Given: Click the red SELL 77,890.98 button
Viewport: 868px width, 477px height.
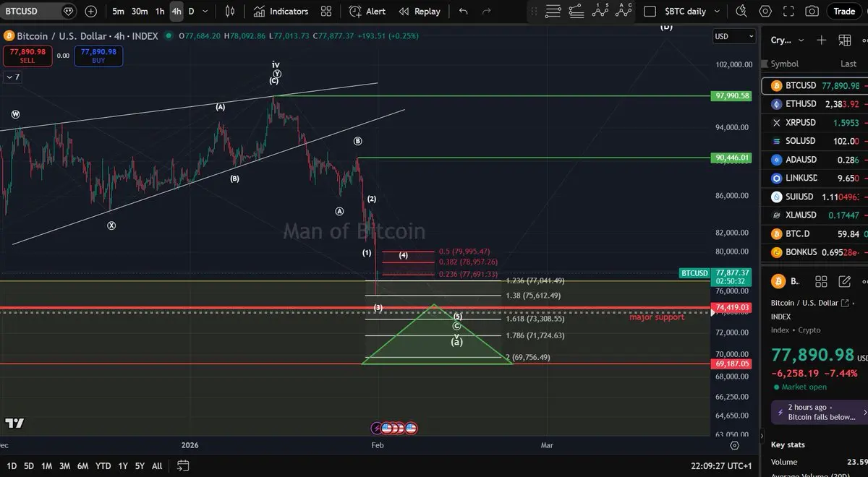Looking at the screenshot, I should click(27, 56).
